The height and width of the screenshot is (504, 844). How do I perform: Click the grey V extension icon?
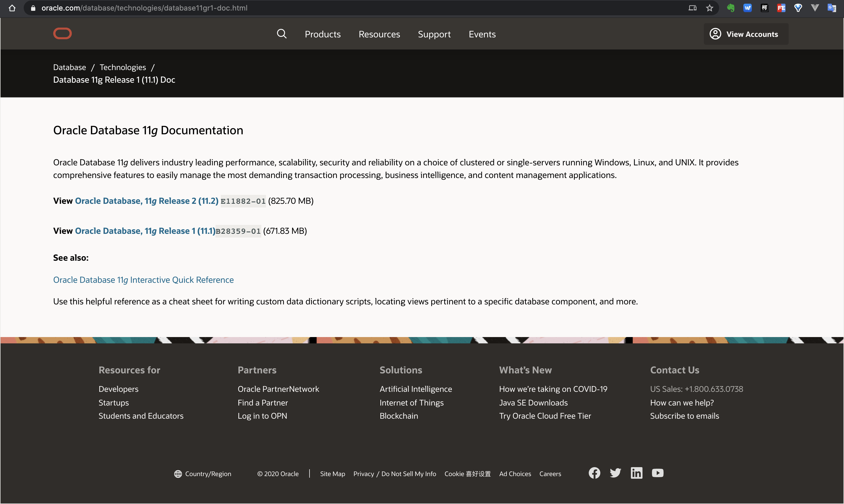(x=815, y=8)
